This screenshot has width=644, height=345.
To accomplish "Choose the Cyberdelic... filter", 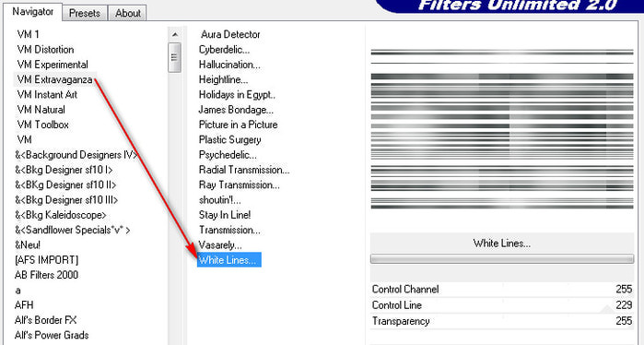I will [224, 50].
